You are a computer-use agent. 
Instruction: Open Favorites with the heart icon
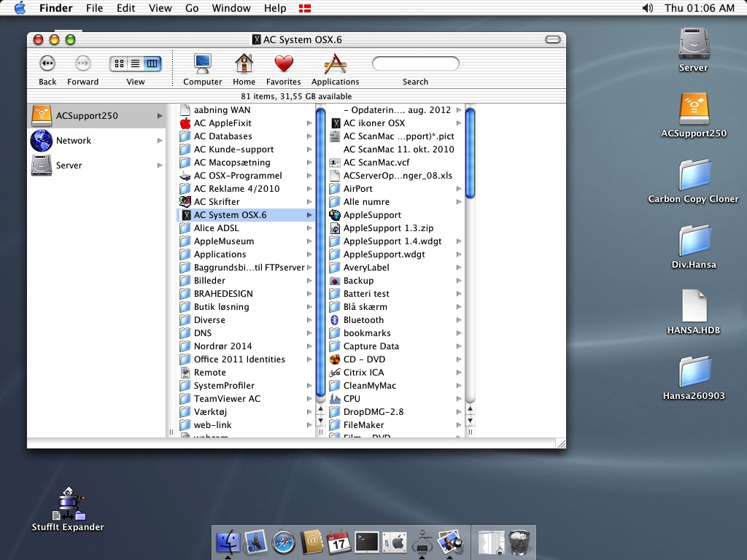(284, 64)
